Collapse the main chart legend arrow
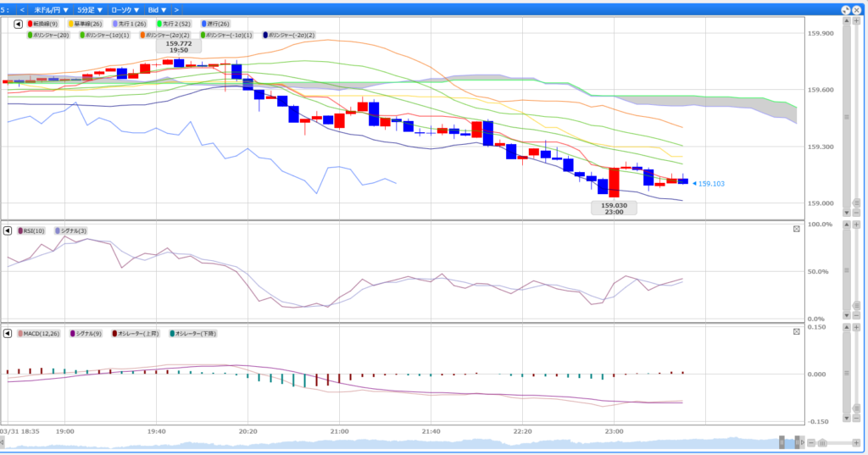 pos(19,25)
